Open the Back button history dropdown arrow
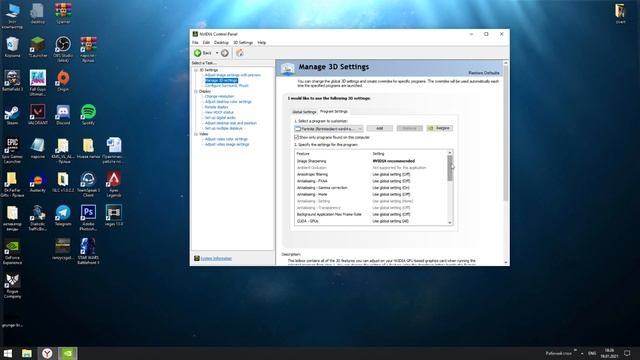The image size is (640, 360). pos(217,53)
